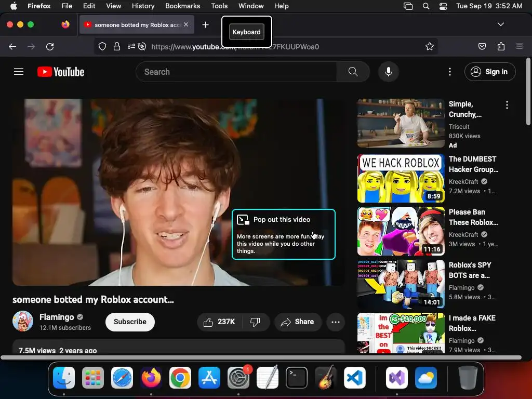Open the Tools menu
Image resolution: width=532 pixels, height=399 pixels.
point(219,6)
